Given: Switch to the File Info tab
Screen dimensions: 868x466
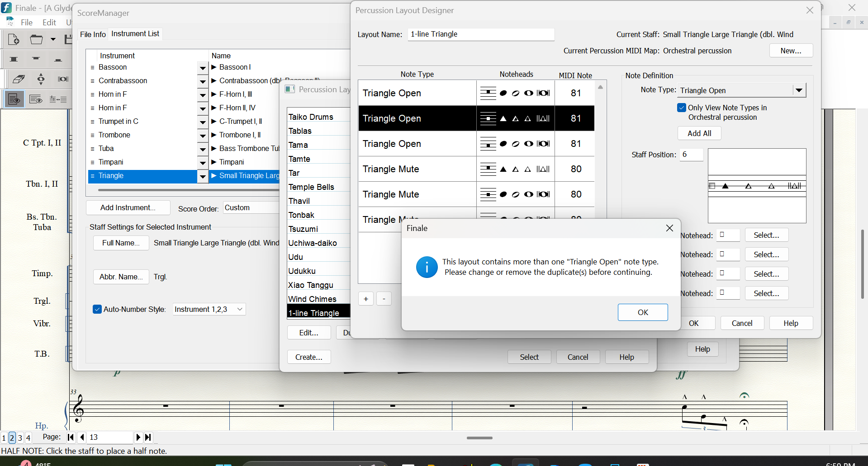Looking at the screenshot, I should [x=93, y=34].
